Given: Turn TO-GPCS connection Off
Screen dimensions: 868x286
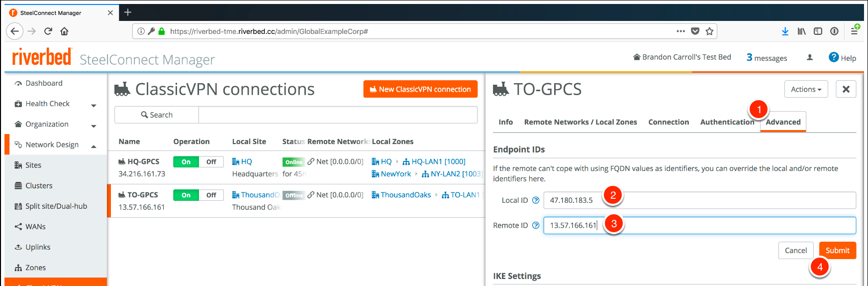Looking at the screenshot, I should point(211,195).
